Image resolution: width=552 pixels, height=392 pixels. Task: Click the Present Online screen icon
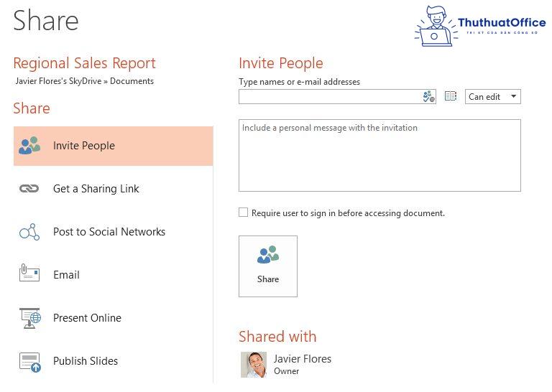click(29, 317)
